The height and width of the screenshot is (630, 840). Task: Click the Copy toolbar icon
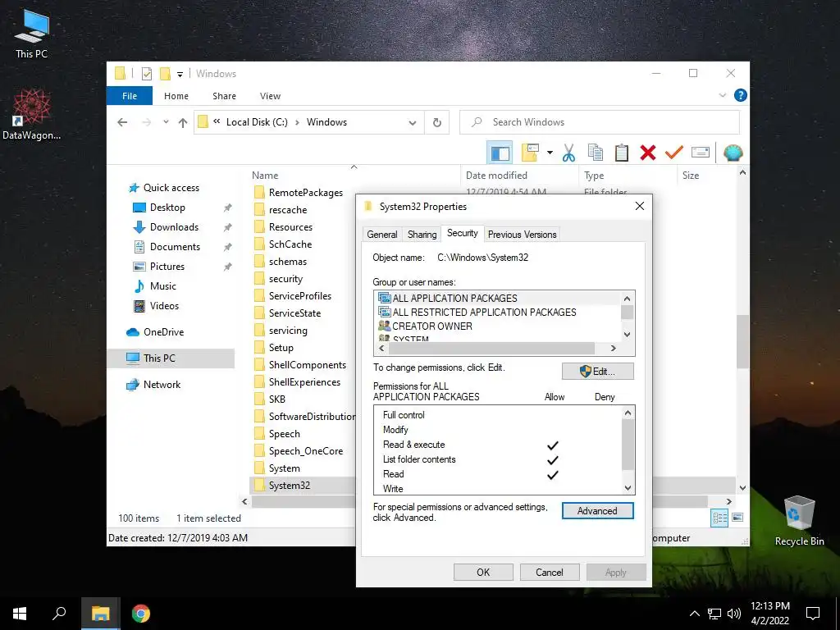coord(596,153)
